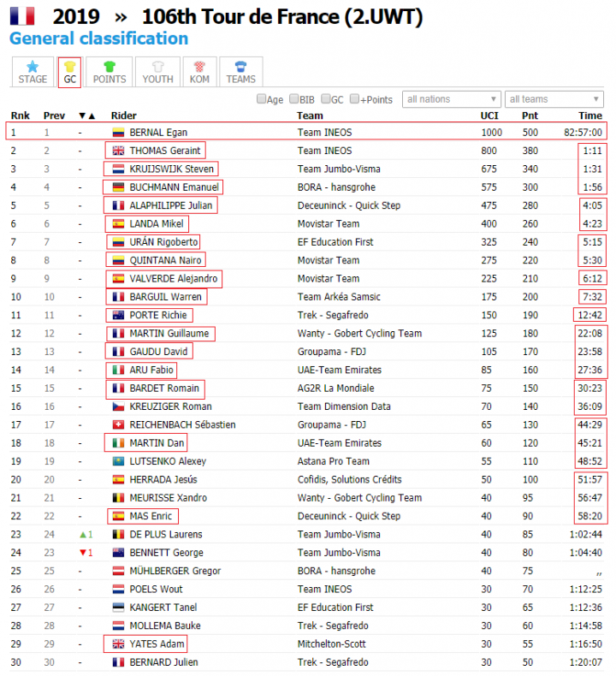Click the red down arrow in BENNETT row
The width and height of the screenshot is (616, 676).
83,553
